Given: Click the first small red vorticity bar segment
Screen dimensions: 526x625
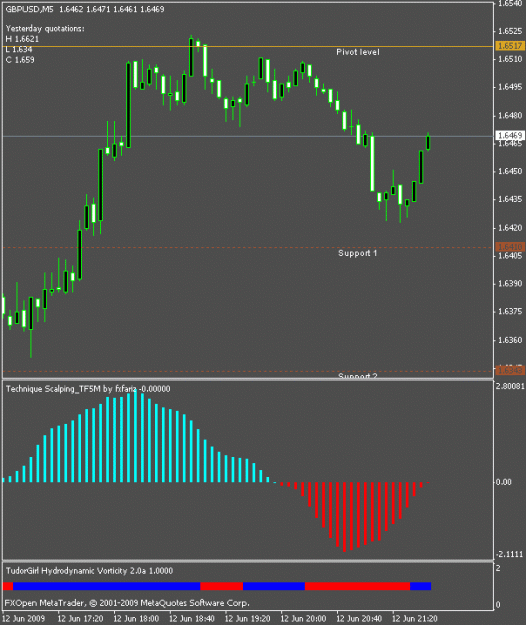Looking at the screenshot, I should 8,586.
